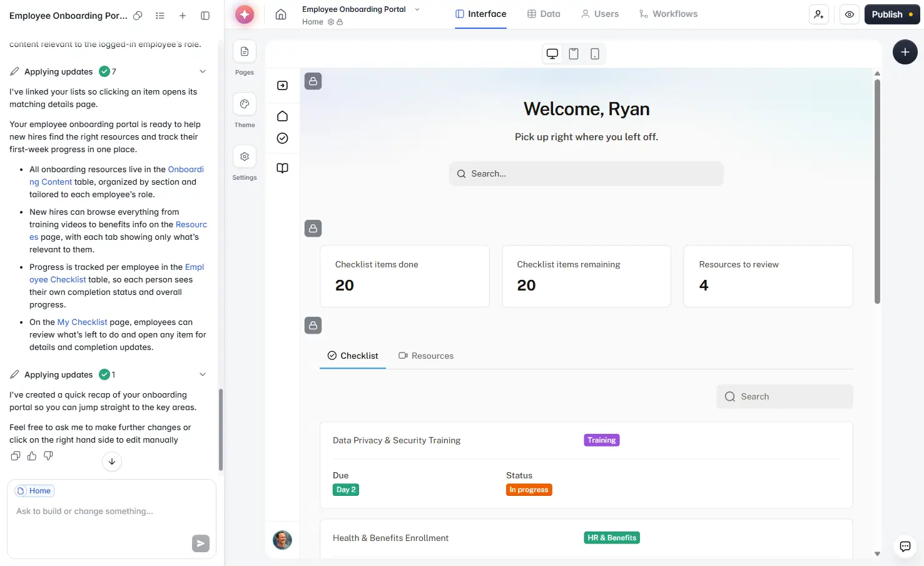Open Data Privacy & Security Training item

coord(586,465)
